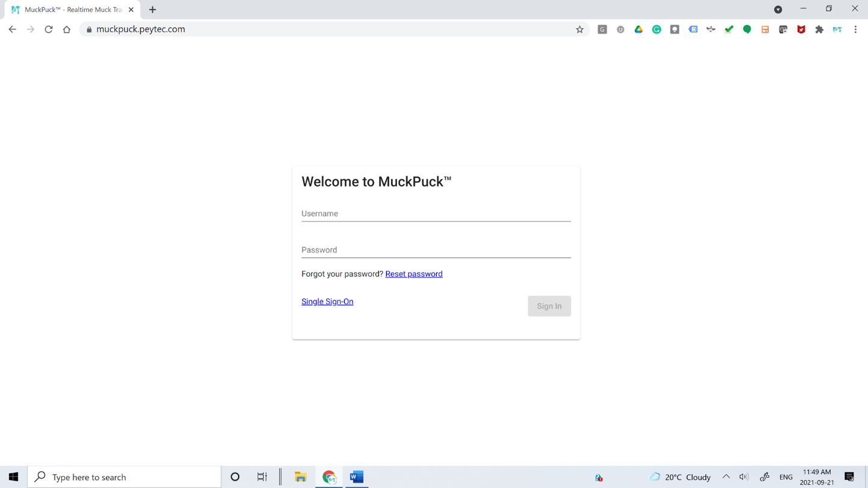Click the ENG language indicator
This screenshot has height=488, width=868.
[786, 477]
